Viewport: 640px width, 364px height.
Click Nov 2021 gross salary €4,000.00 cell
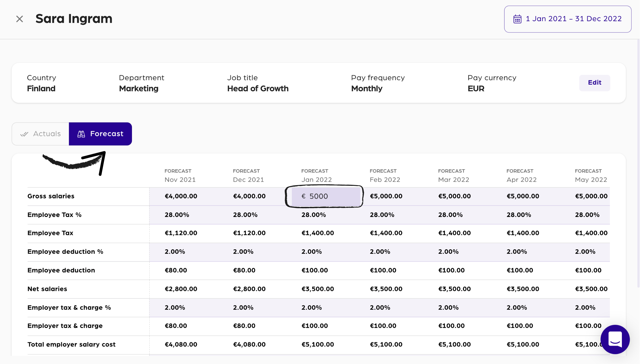[x=181, y=196]
